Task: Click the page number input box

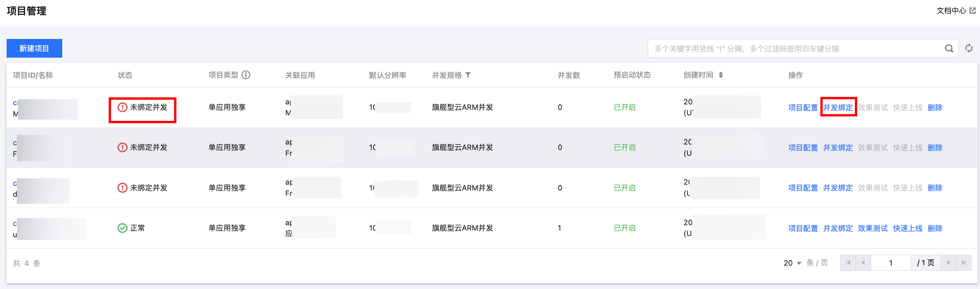Action: click(891, 263)
